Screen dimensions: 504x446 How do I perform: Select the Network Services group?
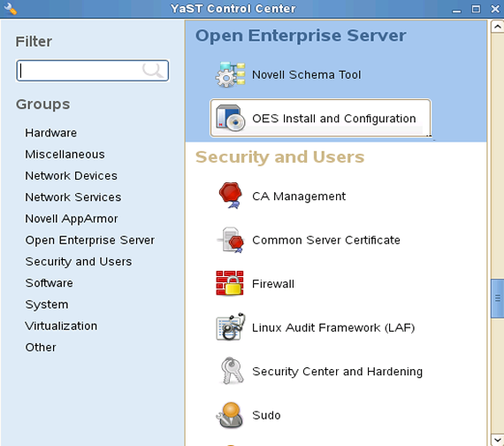tap(73, 197)
